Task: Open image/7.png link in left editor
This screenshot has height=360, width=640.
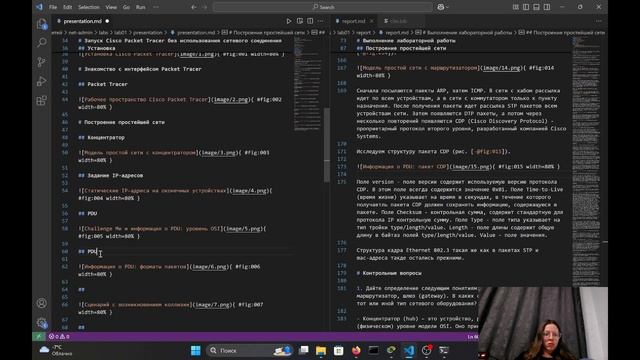Action: [213, 304]
